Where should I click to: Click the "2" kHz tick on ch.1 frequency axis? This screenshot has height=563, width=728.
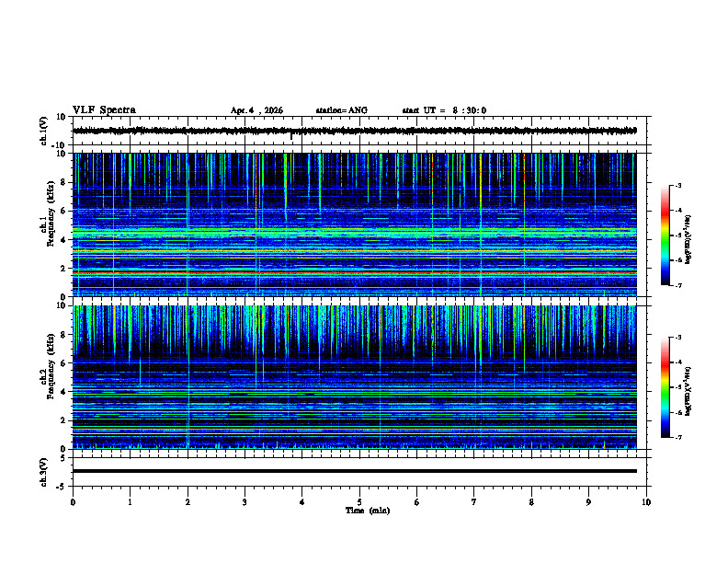point(64,269)
